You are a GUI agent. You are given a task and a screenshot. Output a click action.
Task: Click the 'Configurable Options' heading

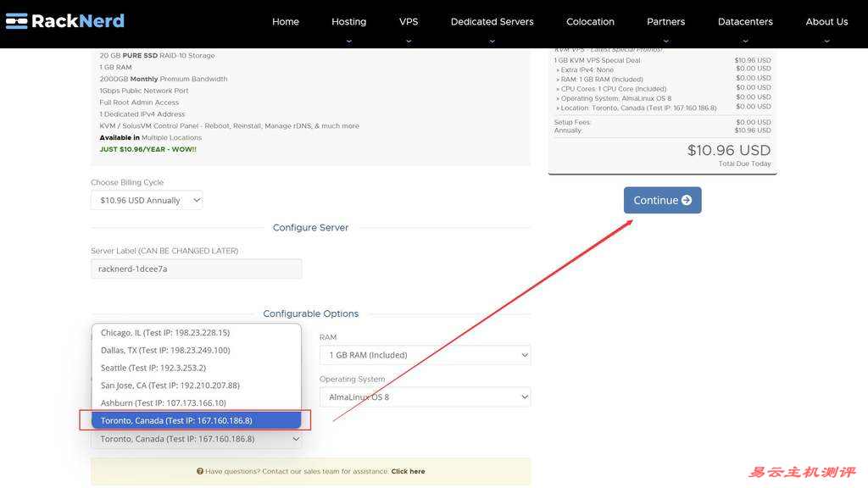[x=310, y=313]
